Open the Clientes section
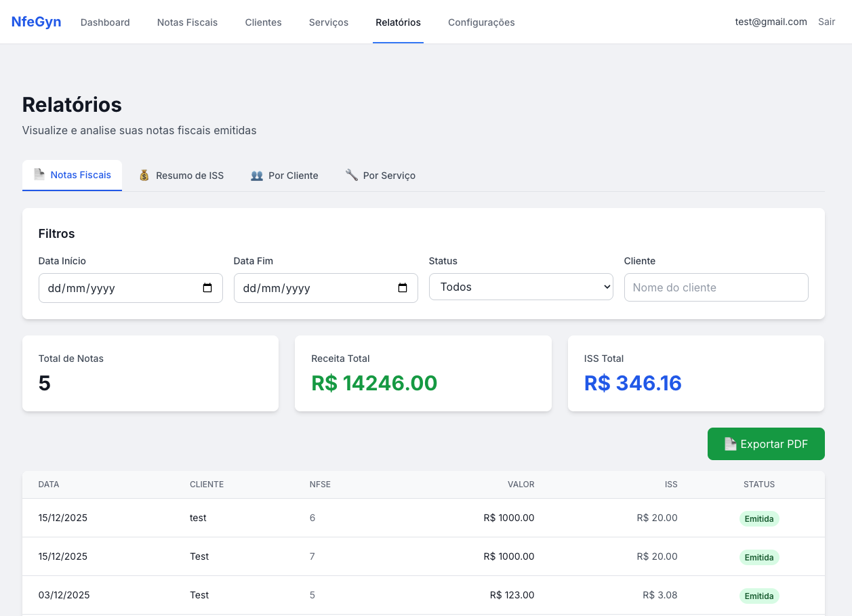 (263, 22)
